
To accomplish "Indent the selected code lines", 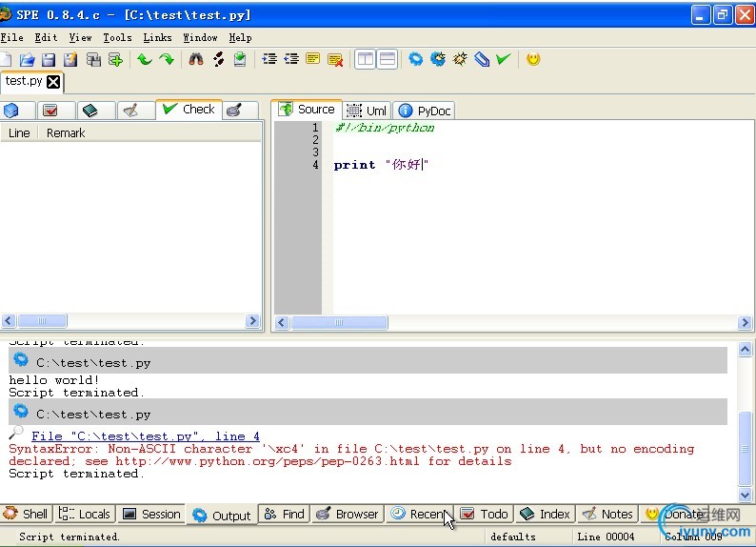I will click(269, 59).
